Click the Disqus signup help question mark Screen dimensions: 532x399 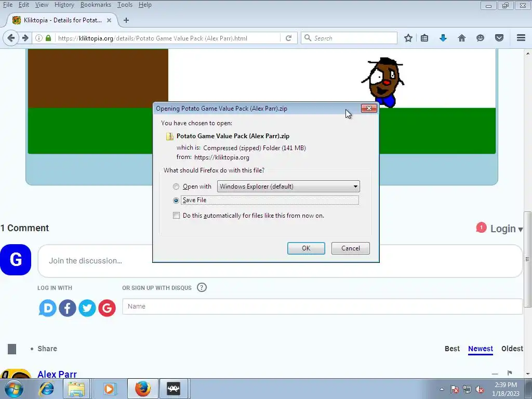202,288
